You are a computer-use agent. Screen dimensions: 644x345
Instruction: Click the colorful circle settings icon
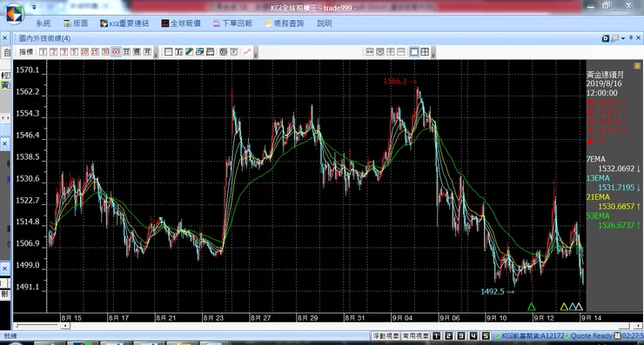[x=223, y=51]
